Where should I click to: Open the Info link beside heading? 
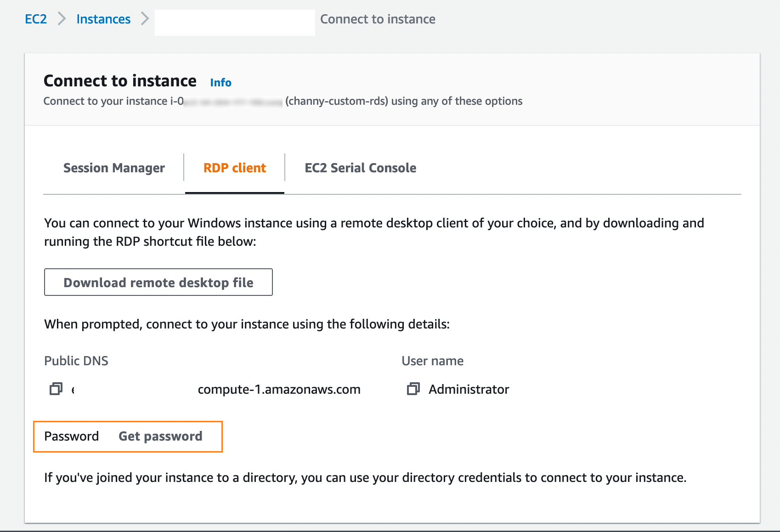[x=220, y=83]
